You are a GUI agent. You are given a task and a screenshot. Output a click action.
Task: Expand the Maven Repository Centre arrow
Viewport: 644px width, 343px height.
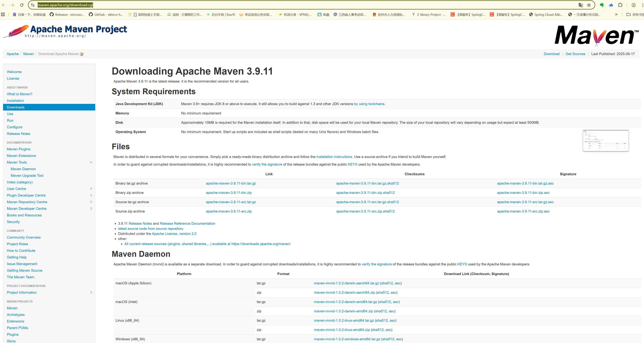coord(91,202)
